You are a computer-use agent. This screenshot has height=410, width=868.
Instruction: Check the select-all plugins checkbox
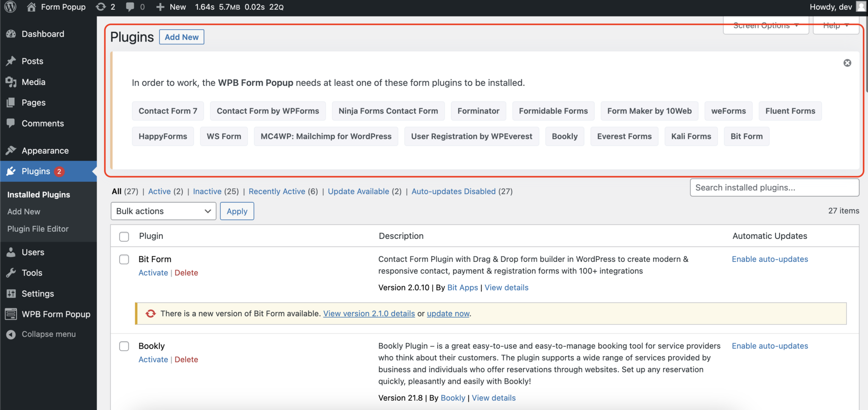(124, 236)
